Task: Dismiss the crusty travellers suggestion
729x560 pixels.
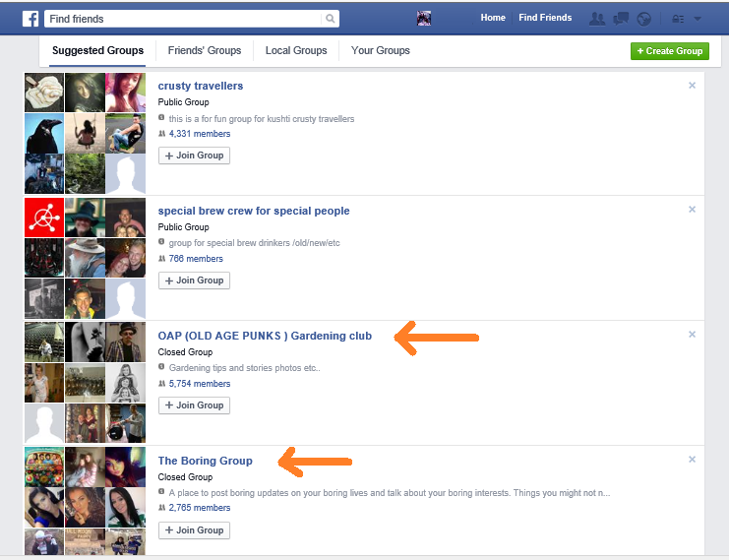Action: 692,85
